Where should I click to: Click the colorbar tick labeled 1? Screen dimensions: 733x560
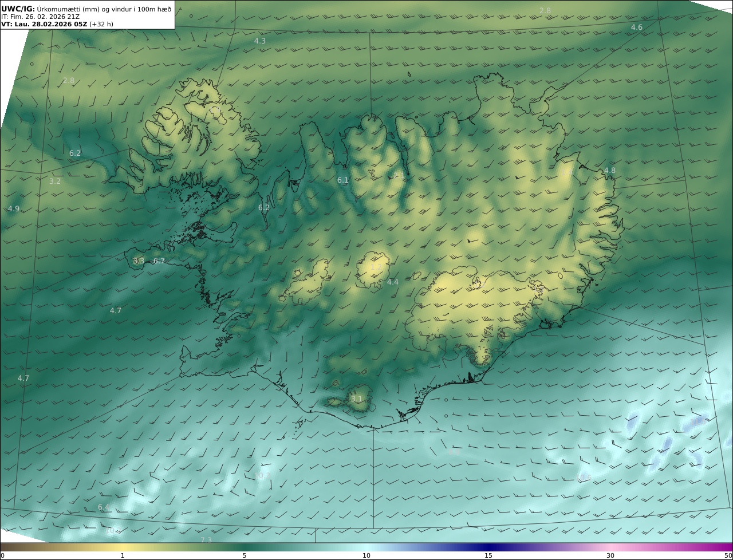[x=123, y=555]
